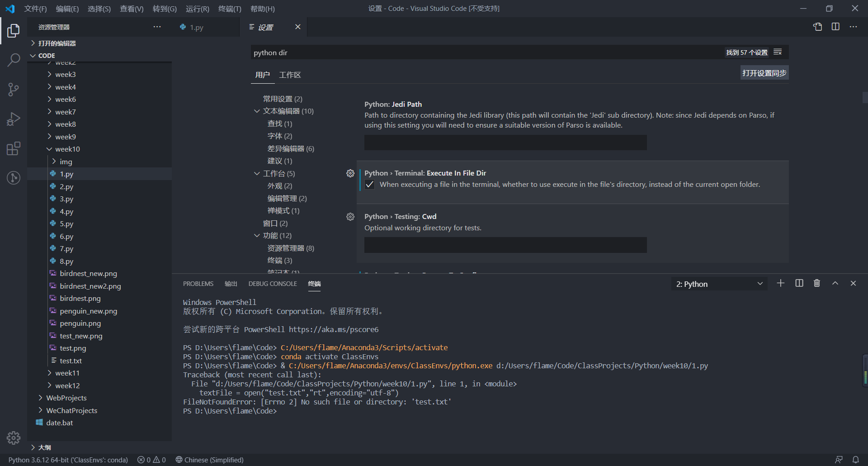Switch to 工作区 settings tab
Screen dimensions: 868x466
(290, 75)
